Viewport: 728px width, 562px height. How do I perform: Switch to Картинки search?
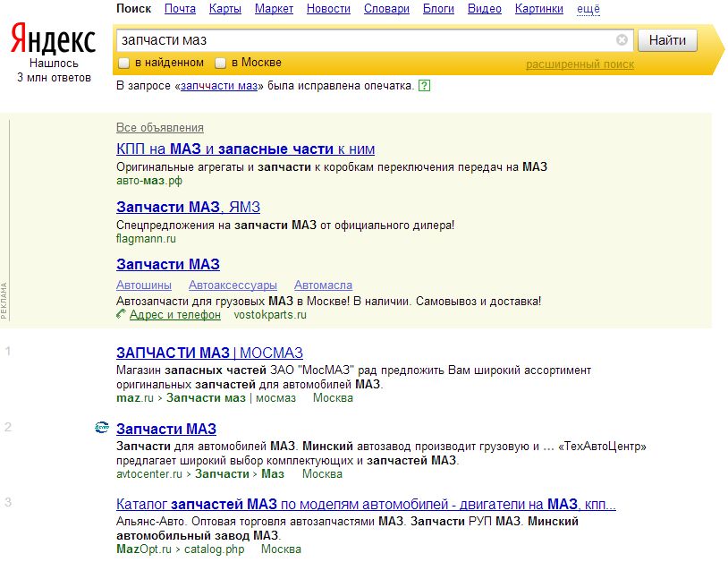[x=539, y=9]
